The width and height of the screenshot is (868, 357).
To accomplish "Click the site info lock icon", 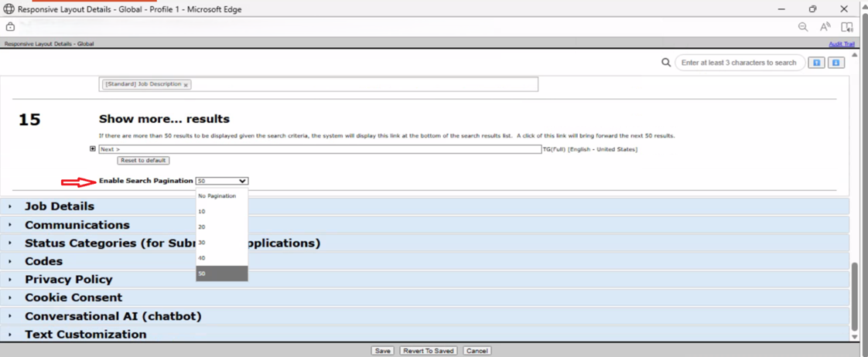I will pos(10,27).
